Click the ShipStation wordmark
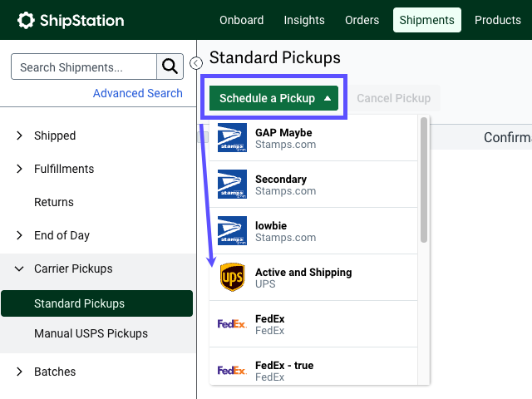 click(81, 20)
